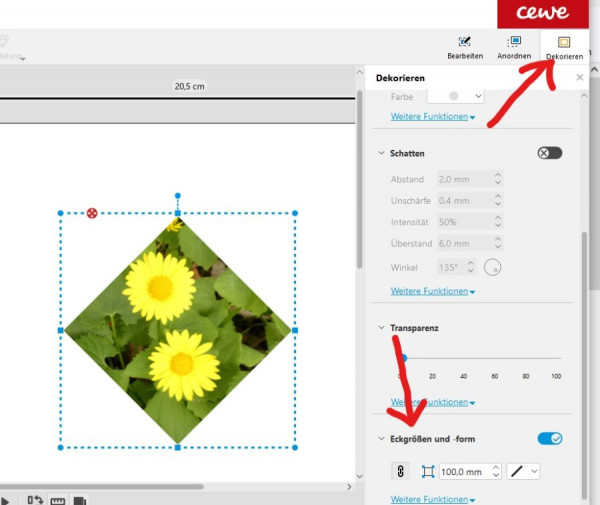Open the Bearbeiten tool panel
Screen dimensions: 600x505
(465, 47)
